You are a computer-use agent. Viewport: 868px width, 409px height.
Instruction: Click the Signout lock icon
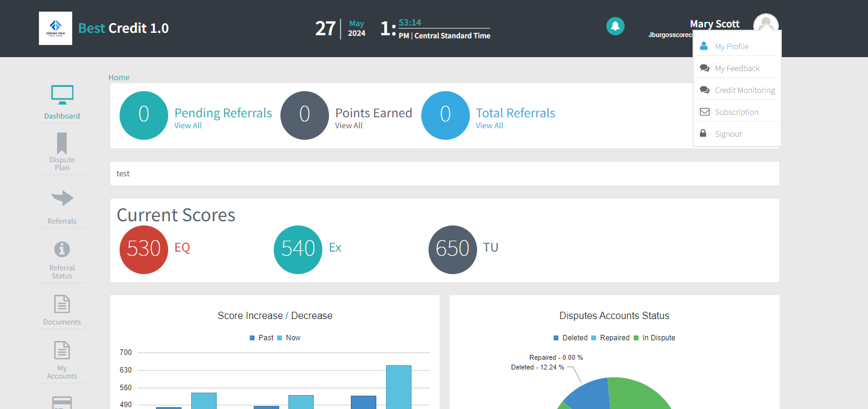coord(703,133)
